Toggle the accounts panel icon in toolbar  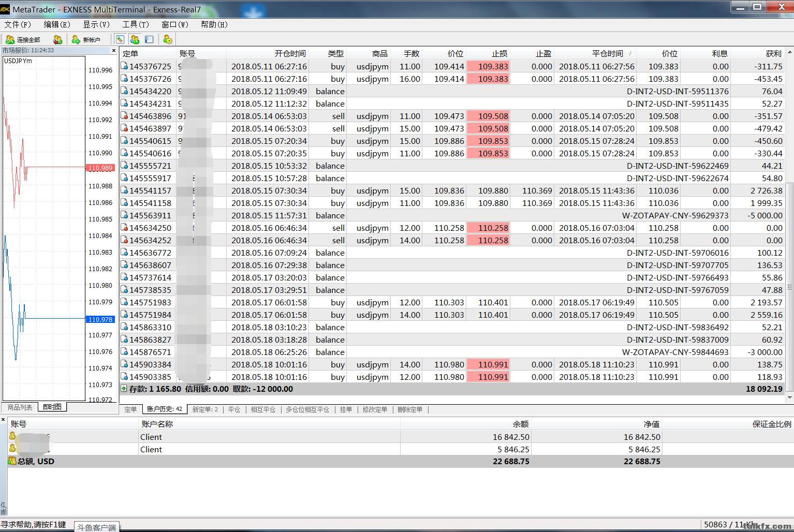coord(135,39)
